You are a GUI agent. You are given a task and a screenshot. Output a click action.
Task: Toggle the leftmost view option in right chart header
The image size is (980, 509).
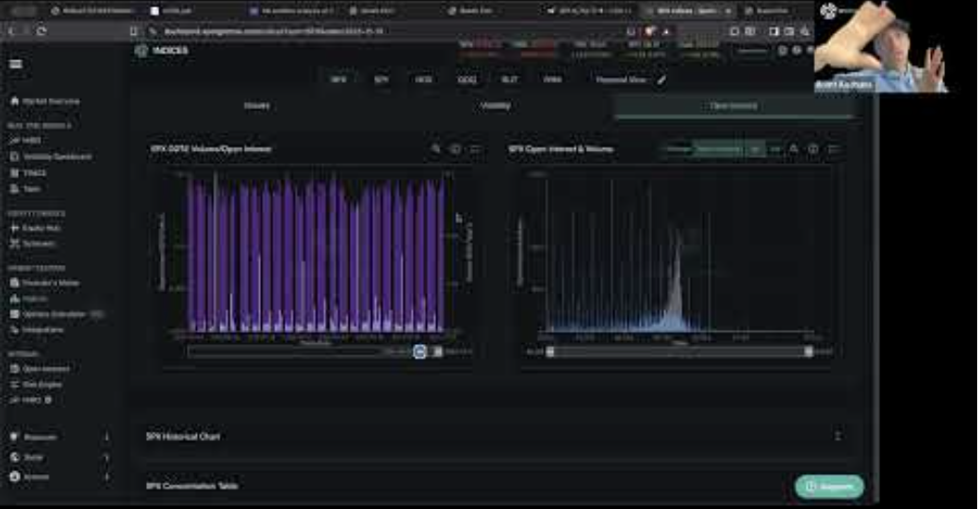tap(675, 149)
